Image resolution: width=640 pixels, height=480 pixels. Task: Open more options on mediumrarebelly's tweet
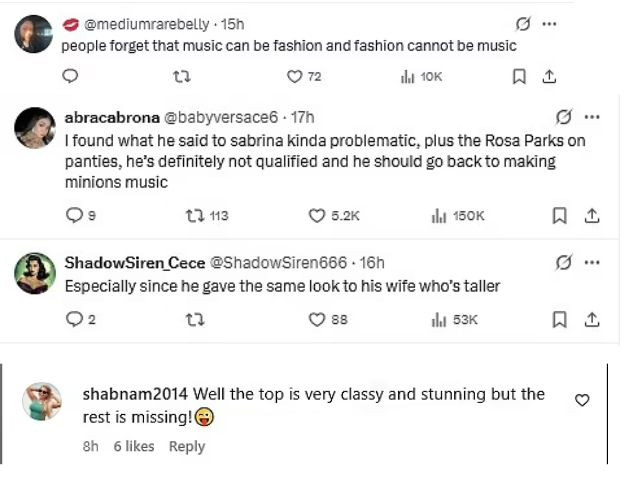point(549,24)
